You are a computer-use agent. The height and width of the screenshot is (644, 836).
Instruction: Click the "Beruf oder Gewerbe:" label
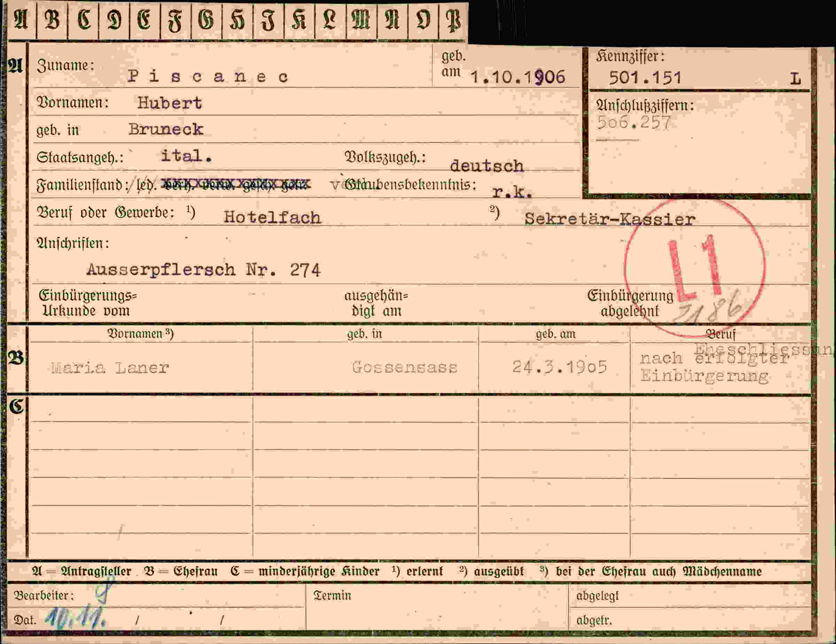[105, 212]
